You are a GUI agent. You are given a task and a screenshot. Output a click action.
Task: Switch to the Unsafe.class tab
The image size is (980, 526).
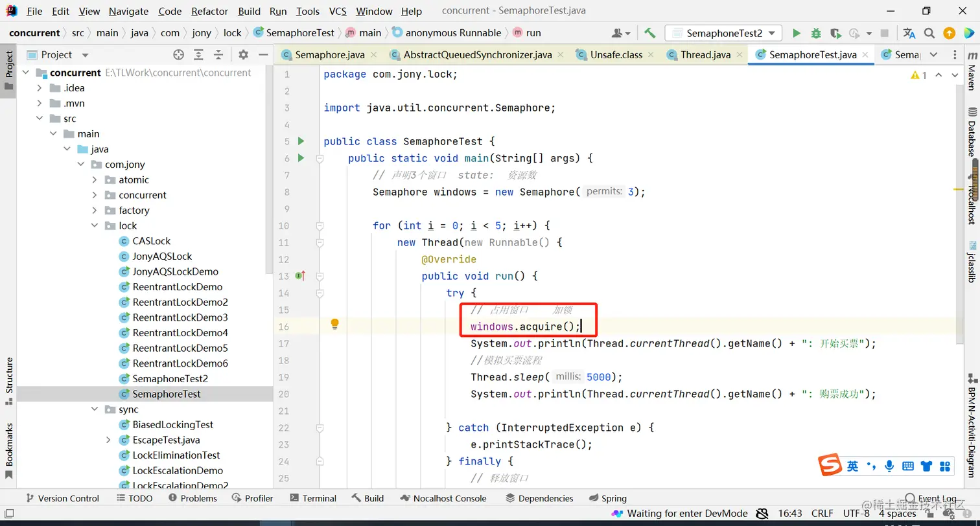[616, 55]
